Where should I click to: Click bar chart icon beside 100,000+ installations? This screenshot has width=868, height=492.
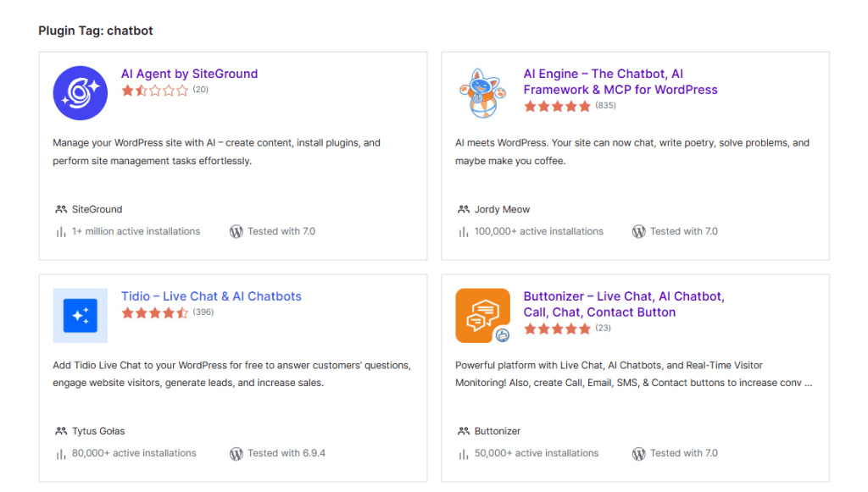coord(464,232)
